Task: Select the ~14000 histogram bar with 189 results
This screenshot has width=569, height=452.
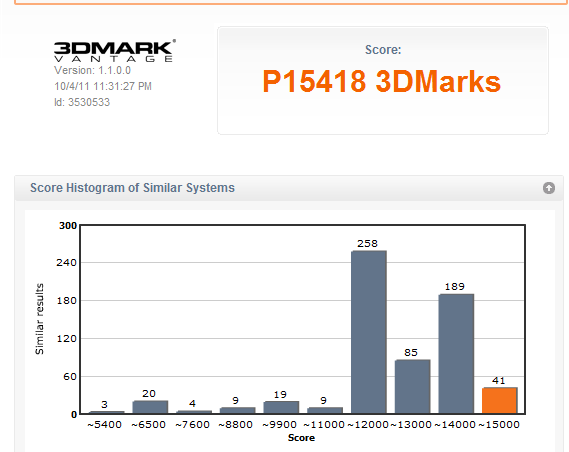Action: point(456,354)
